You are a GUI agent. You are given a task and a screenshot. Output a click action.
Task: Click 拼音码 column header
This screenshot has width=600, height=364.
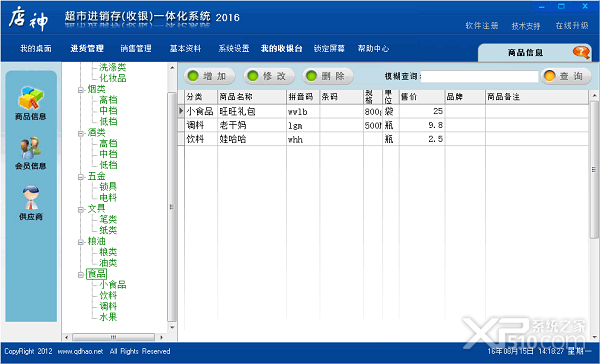coord(303,97)
